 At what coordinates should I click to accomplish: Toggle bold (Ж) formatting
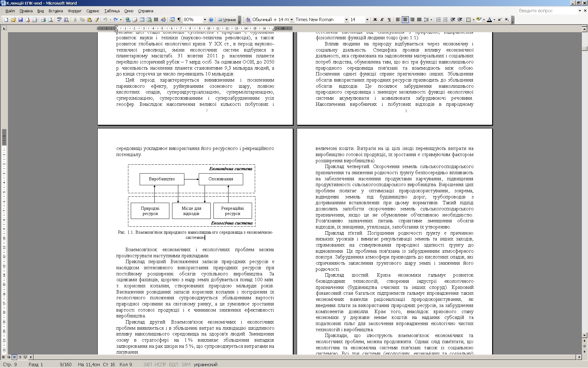point(375,20)
